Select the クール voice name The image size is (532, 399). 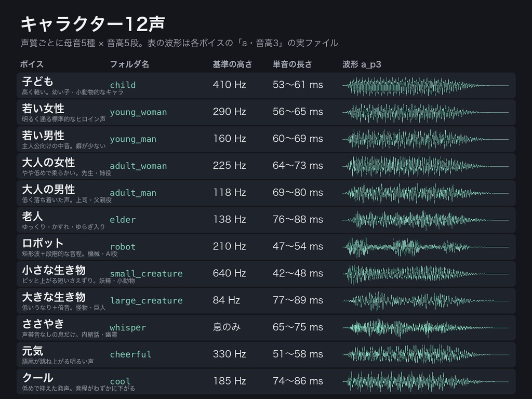coord(37,378)
